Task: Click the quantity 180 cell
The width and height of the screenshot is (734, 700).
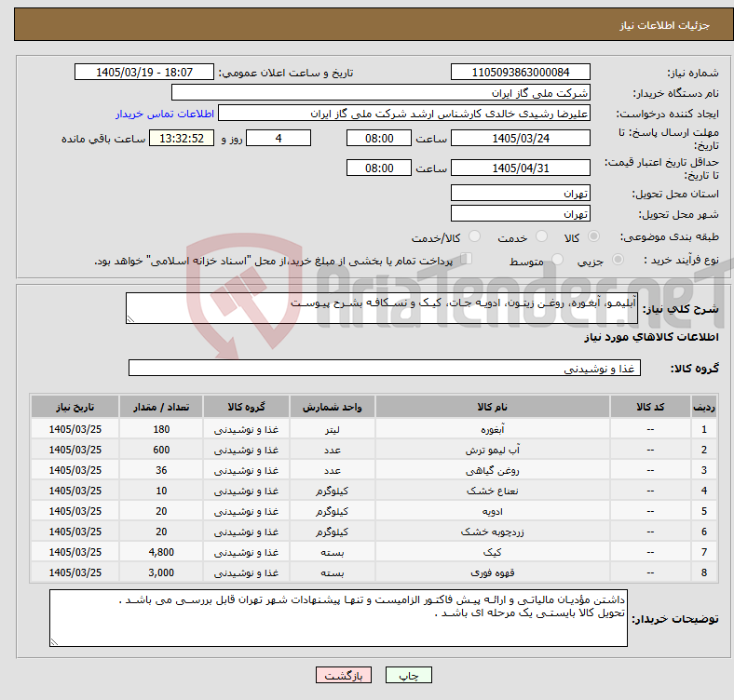Action: point(161,429)
